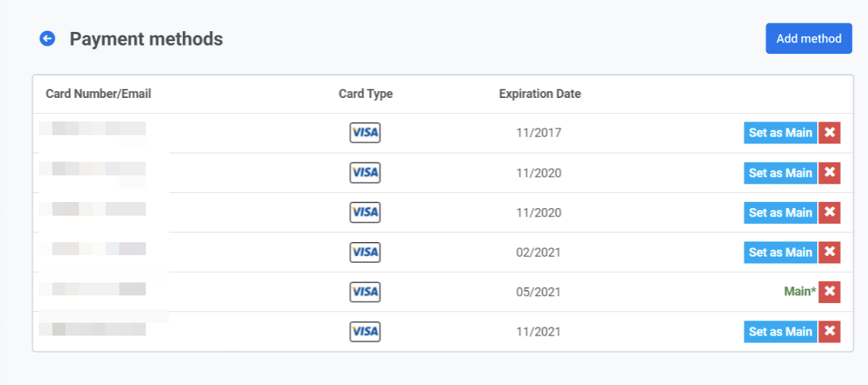Click the Card Number/Email column header
This screenshot has width=868, height=385.
[98, 94]
